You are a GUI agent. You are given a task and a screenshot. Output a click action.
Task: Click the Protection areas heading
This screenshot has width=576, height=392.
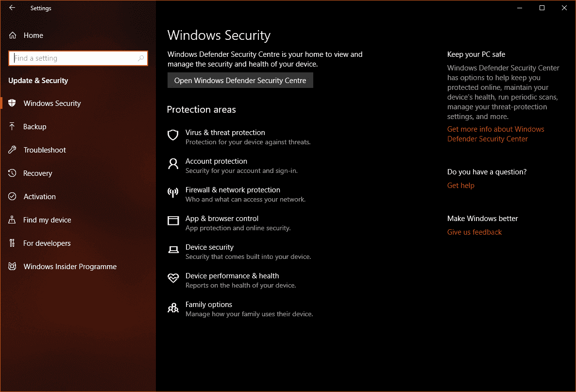(201, 109)
